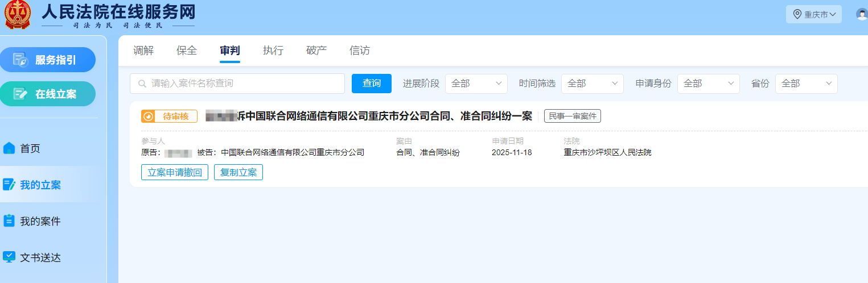Expand the 省份 dropdown
Screen dimensions: 868x283
click(x=806, y=84)
